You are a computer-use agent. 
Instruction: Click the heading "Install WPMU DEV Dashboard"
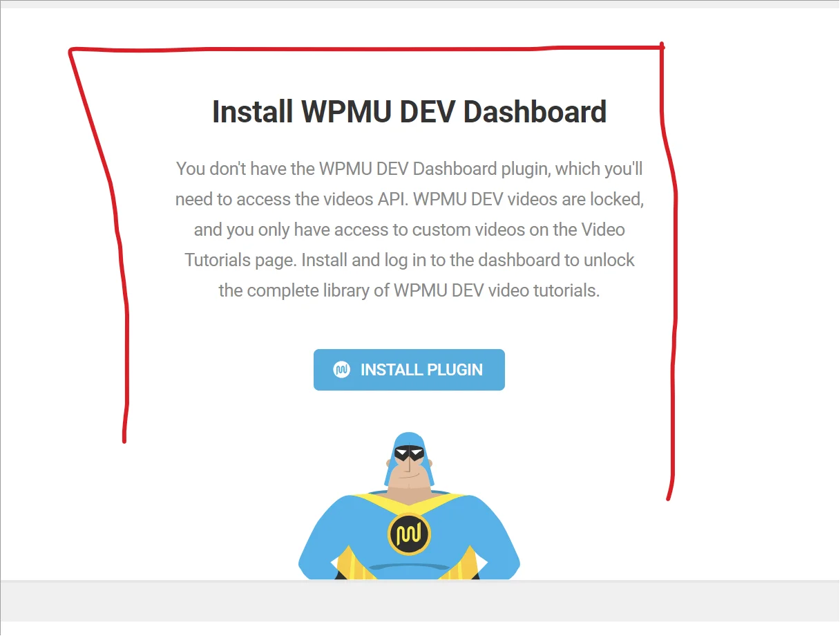(409, 112)
